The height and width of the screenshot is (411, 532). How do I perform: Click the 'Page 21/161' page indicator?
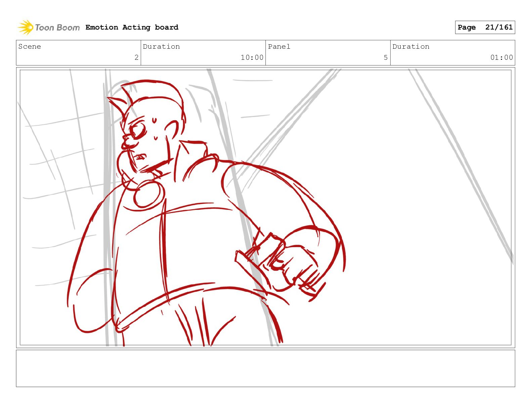[485, 27]
